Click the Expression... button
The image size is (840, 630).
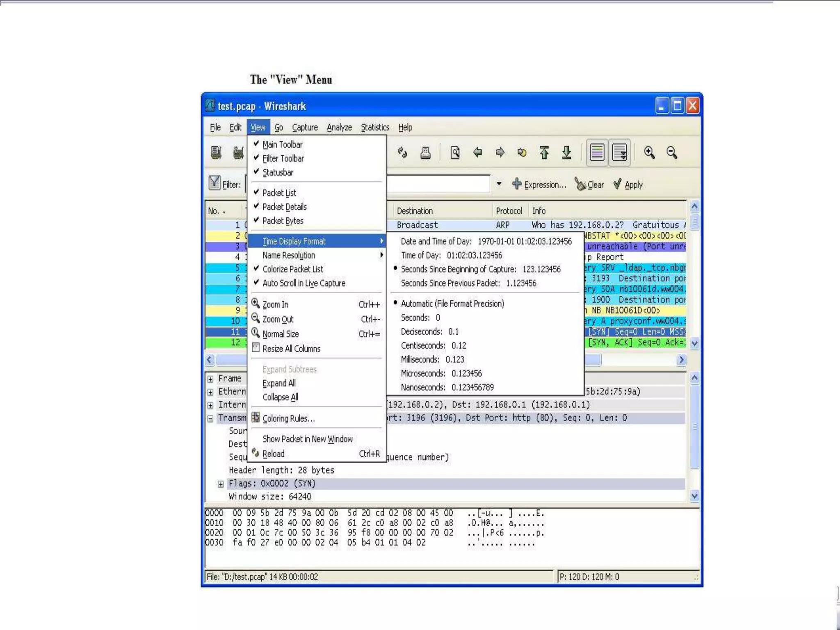pos(539,185)
